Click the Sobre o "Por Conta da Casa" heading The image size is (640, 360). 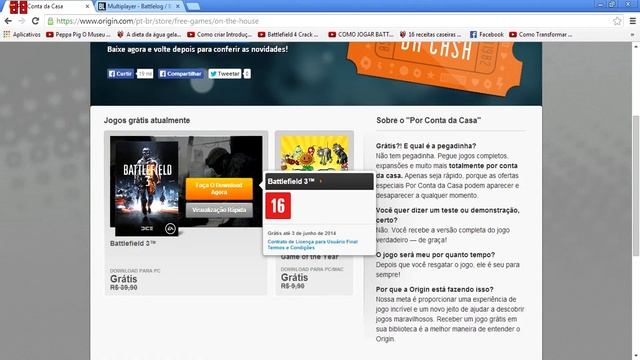pyautogui.click(x=428, y=120)
